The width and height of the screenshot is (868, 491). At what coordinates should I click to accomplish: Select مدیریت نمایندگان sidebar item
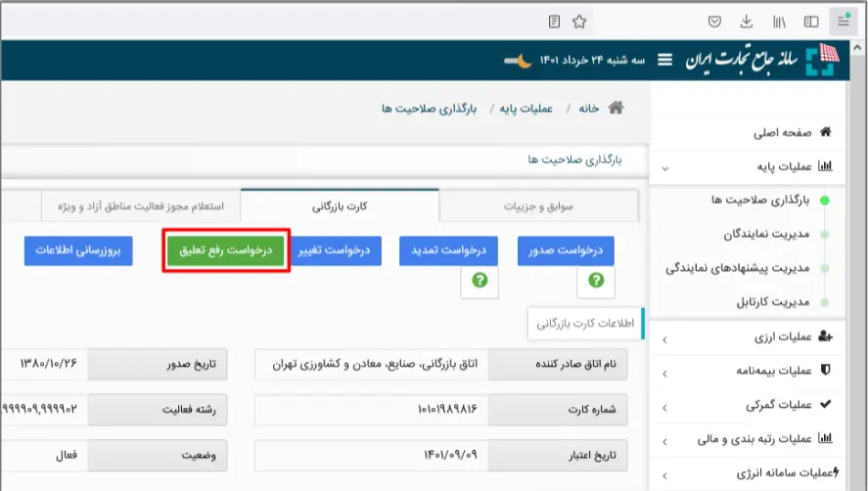click(x=766, y=234)
